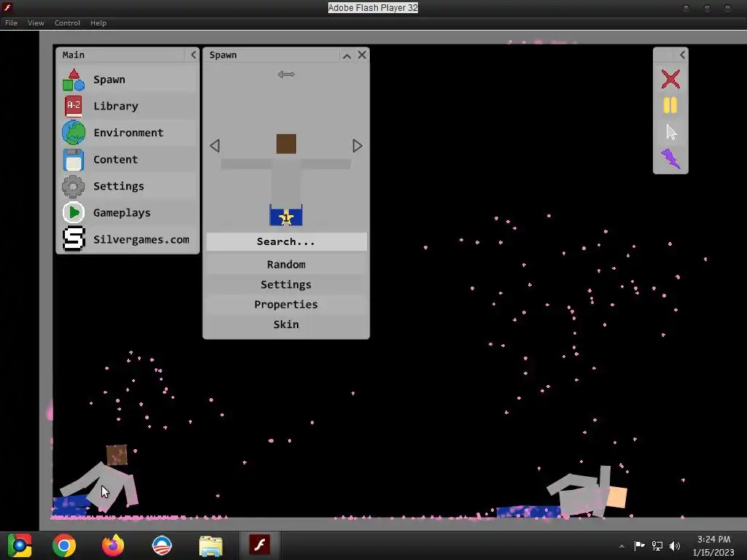Expand the hidden tray icons arrow

tap(622, 546)
